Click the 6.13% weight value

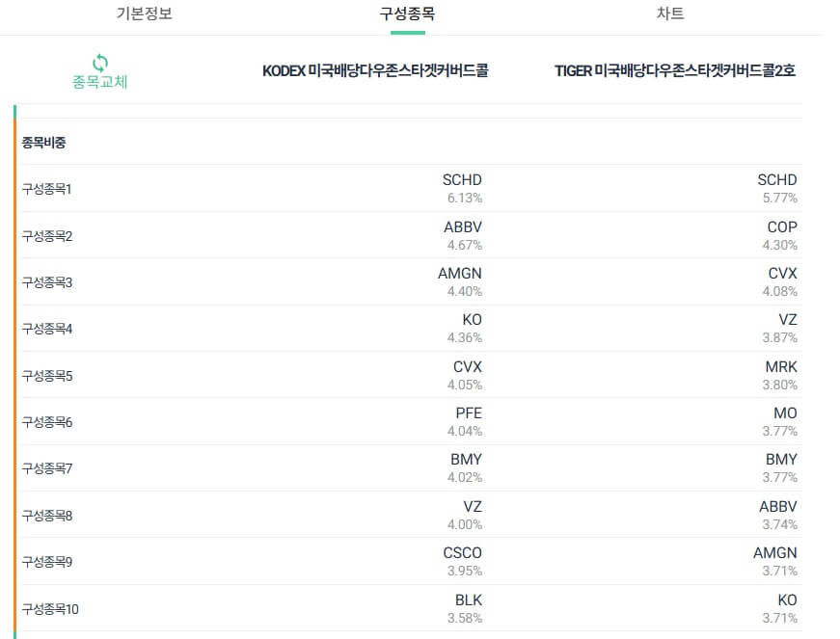465,198
